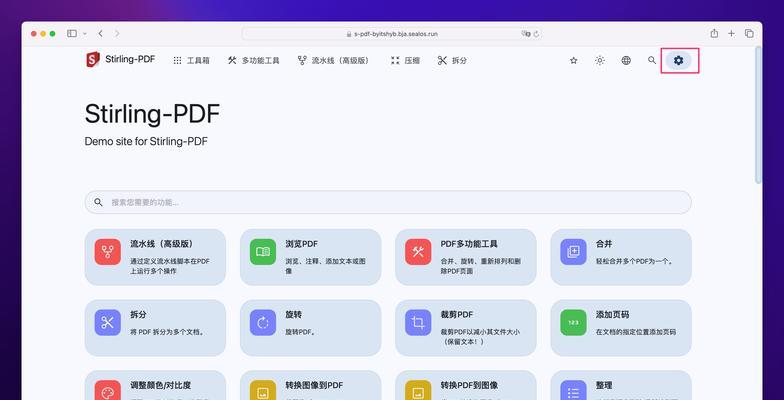784x400 pixels.
Task: Open the 旋转 card title
Action: click(x=294, y=314)
